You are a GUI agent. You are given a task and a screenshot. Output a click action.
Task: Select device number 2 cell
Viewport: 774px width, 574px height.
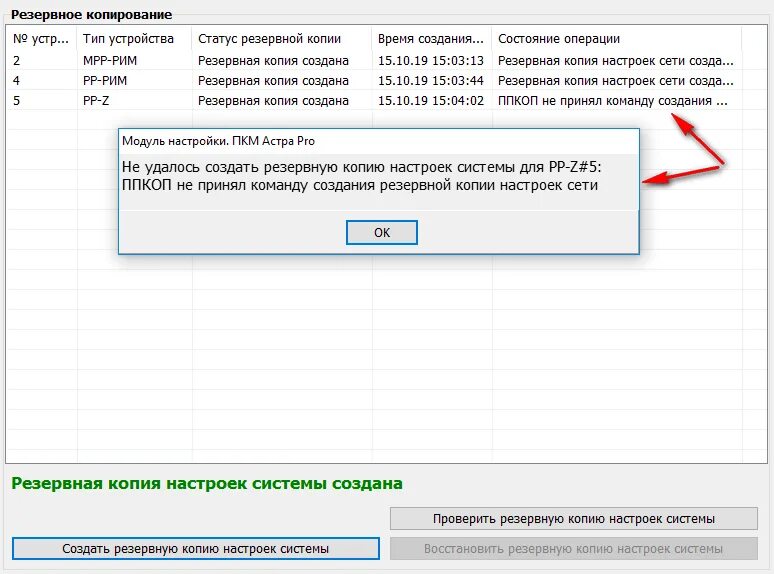click(x=41, y=61)
